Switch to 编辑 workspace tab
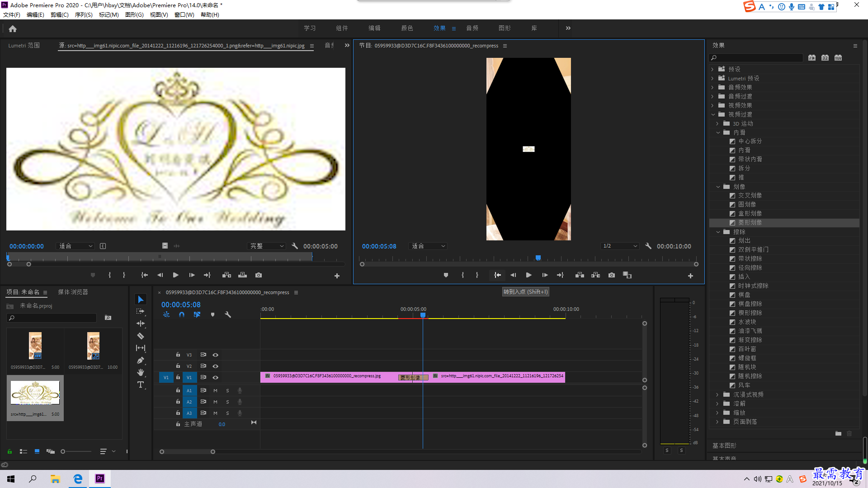This screenshot has height=488, width=868. point(374,28)
